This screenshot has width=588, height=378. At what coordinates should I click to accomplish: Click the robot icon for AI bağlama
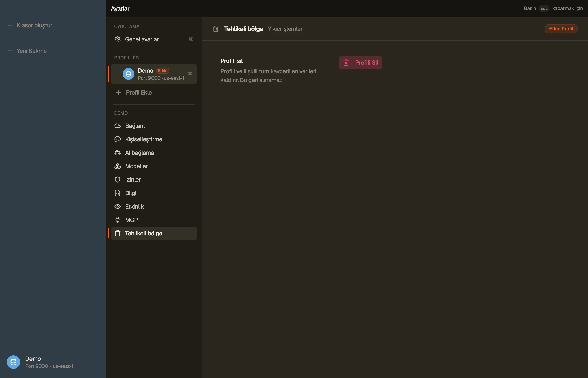[x=118, y=153]
